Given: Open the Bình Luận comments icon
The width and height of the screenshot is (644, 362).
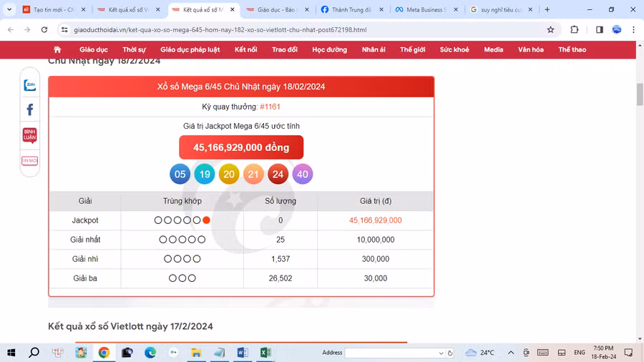Looking at the screenshot, I should pyautogui.click(x=29, y=135).
